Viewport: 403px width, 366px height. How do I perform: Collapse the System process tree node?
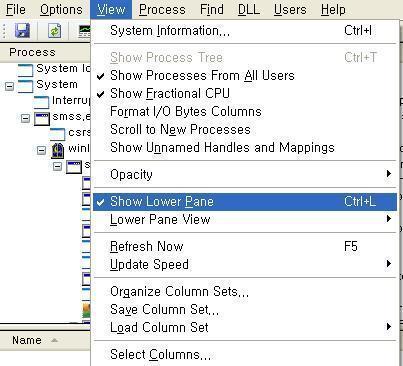point(10,86)
